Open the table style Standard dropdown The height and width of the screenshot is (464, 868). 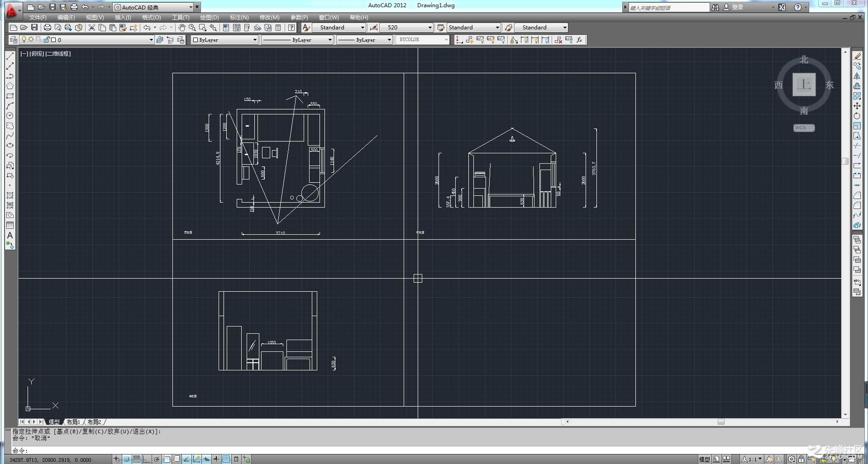coord(473,28)
